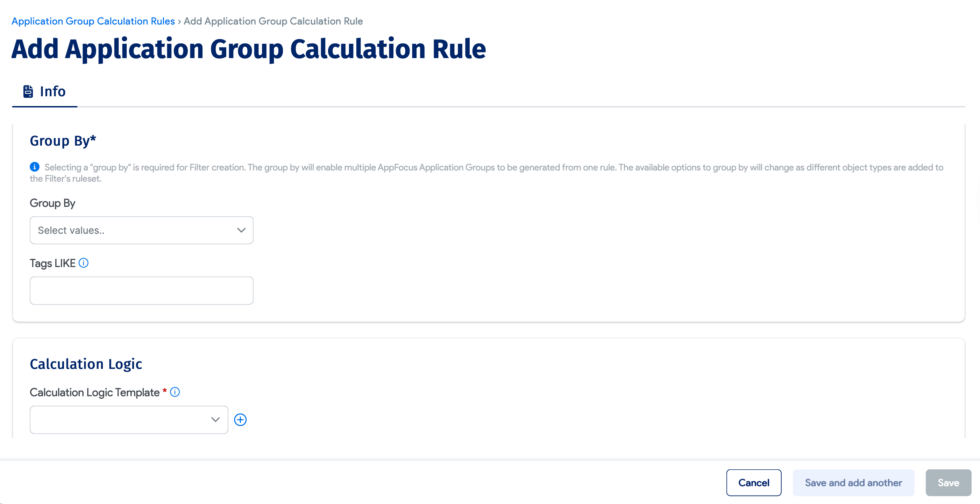This screenshot has width=980, height=504.
Task: Go to Application Group Calculation Rules breadcrumb
Action: [x=93, y=21]
